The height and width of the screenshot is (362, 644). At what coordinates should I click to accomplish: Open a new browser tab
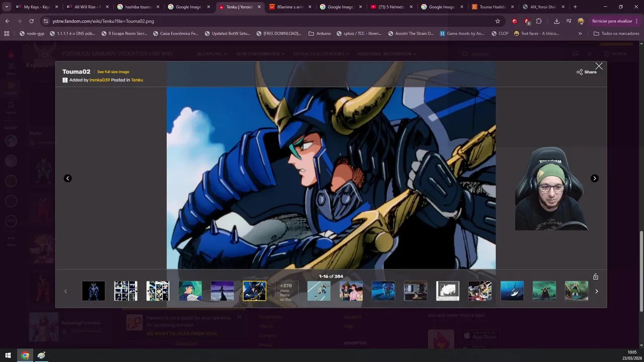point(575,7)
